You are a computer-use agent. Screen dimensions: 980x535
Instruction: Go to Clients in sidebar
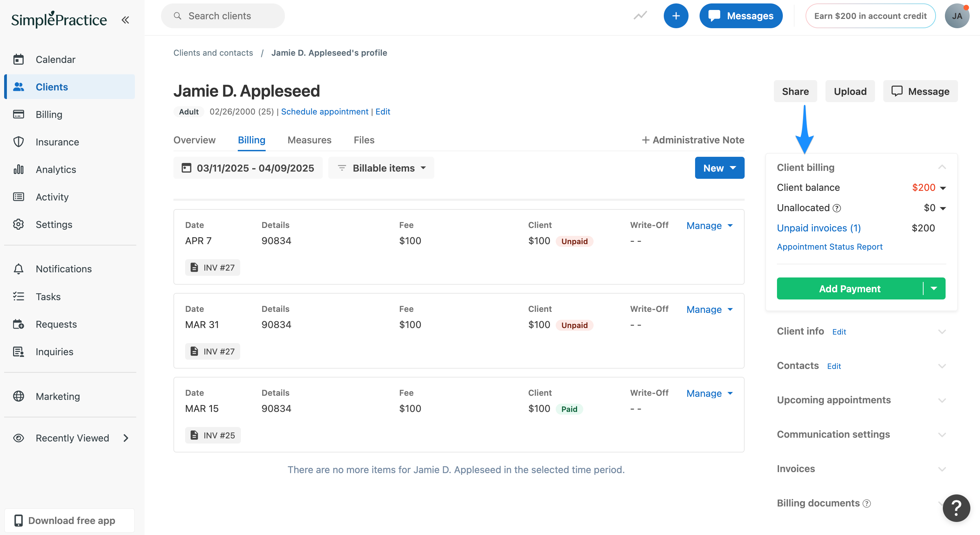point(70,87)
